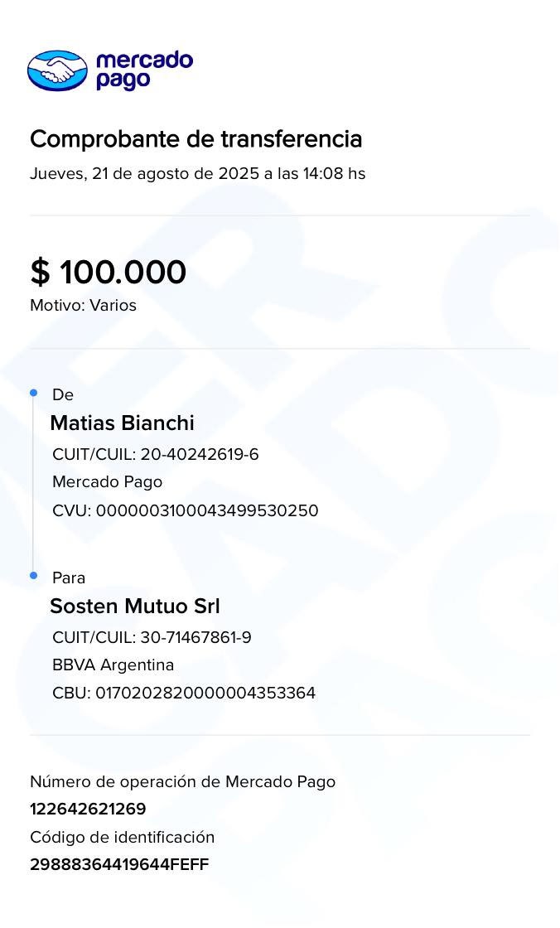Click the blue dot beside Para

point(34,575)
